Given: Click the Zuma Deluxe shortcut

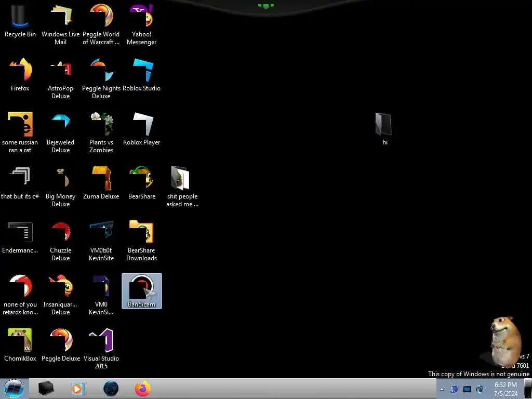Looking at the screenshot, I should (101, 182).
